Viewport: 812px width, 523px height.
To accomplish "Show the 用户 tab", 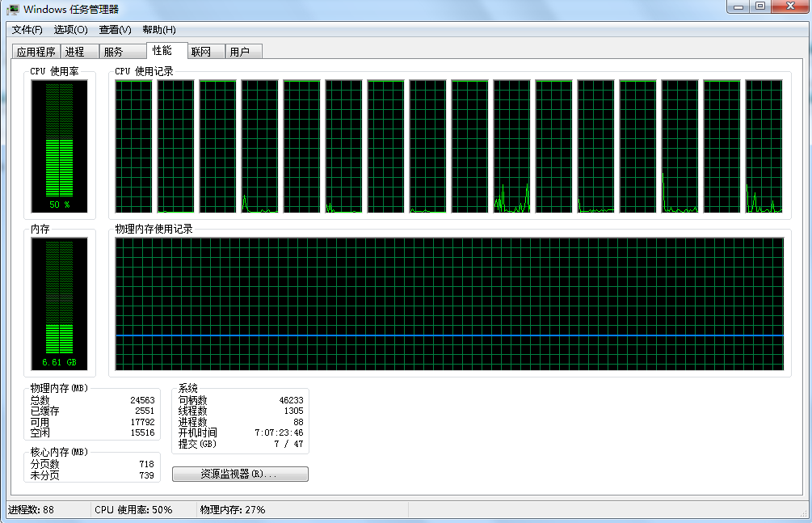I will (239, 52).
